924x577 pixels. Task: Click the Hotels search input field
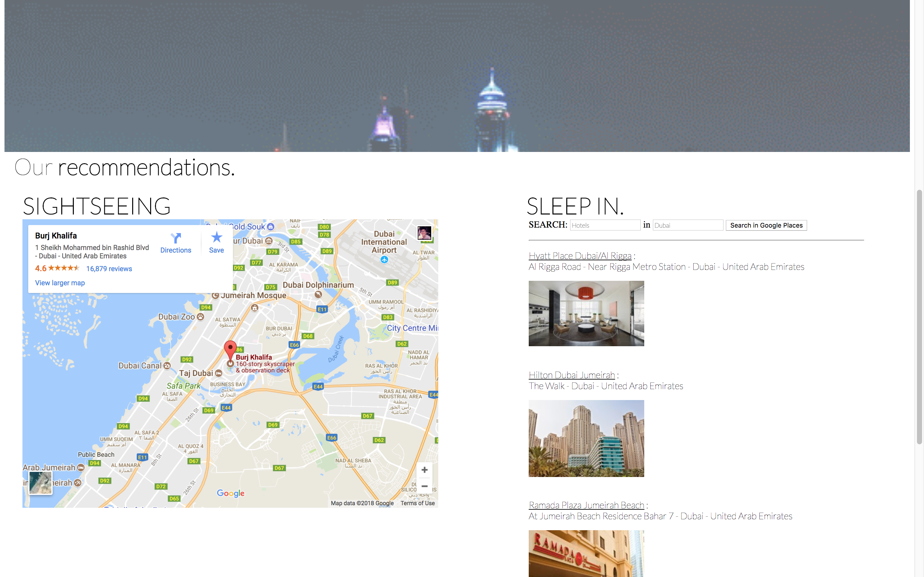tap(605, 225)
